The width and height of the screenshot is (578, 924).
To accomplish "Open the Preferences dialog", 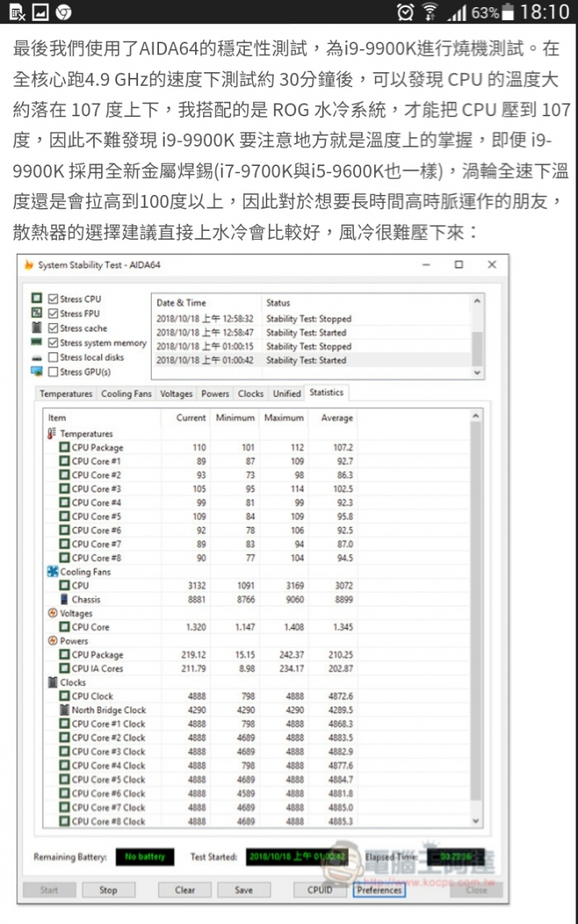I will (379, 890).
